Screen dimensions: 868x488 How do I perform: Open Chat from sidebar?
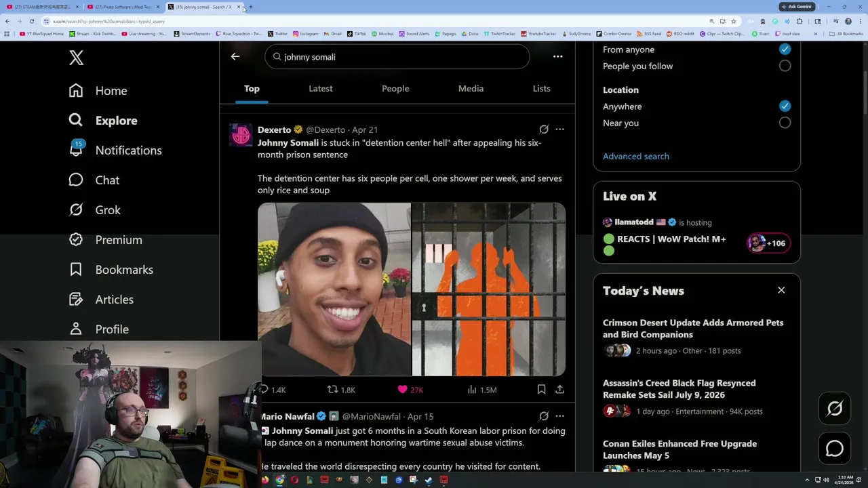[94, 180]
